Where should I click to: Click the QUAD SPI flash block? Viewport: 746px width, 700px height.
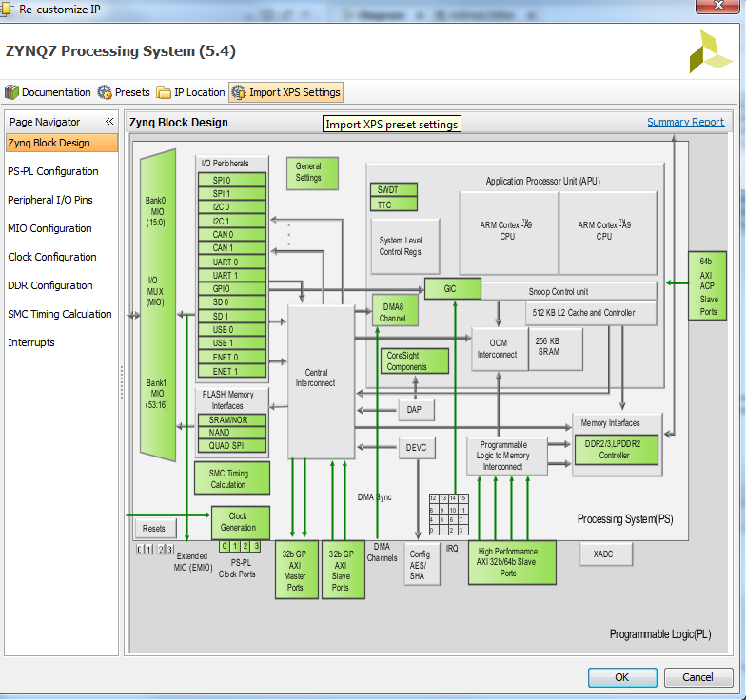click(x=232, y=445)
